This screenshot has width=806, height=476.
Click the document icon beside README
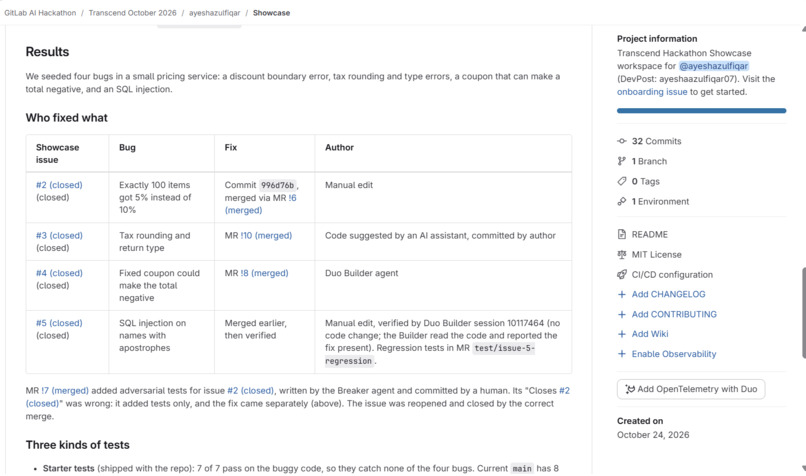(621, 234)
